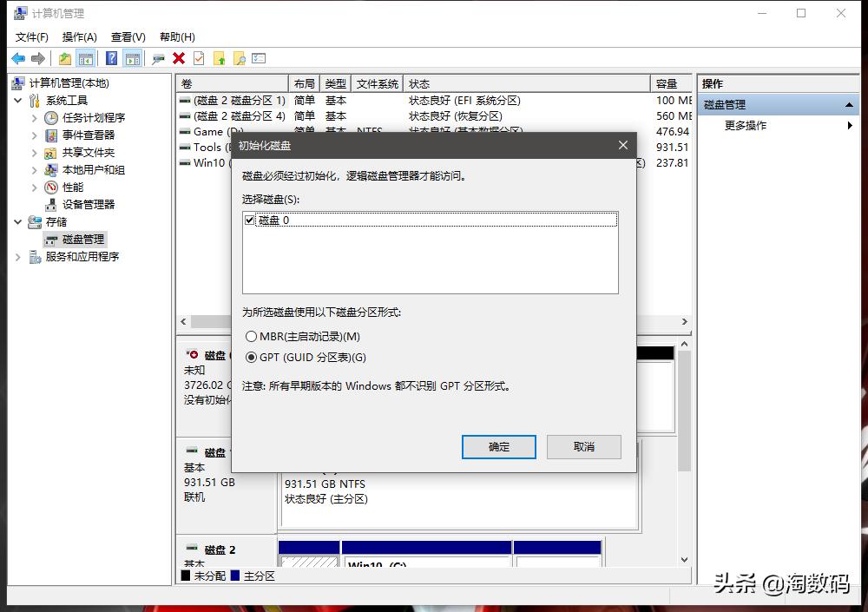Select the GPT (GUID 分区表) radio button
The height and width of the screenshot is (612, 868).
point(251,356)
